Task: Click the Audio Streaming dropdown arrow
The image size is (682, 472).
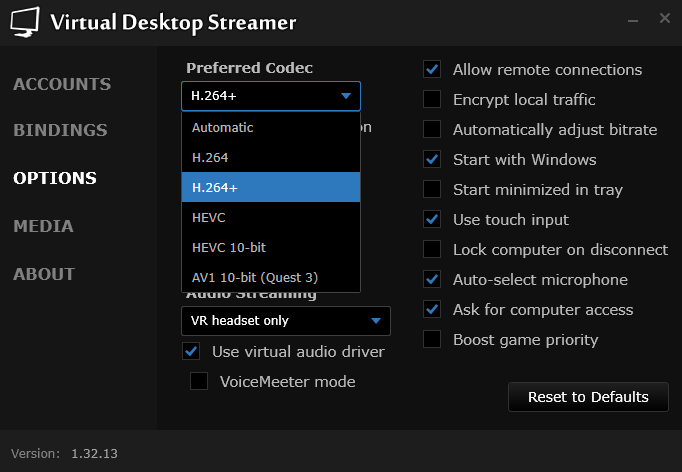Action: coord(376,321)
